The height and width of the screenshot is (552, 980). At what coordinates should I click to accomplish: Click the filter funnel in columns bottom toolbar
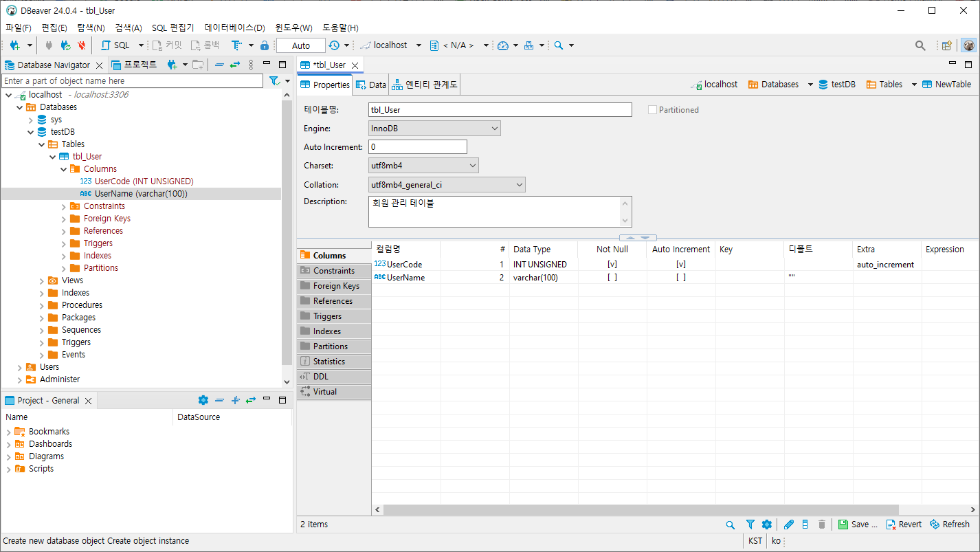point(750,525)
